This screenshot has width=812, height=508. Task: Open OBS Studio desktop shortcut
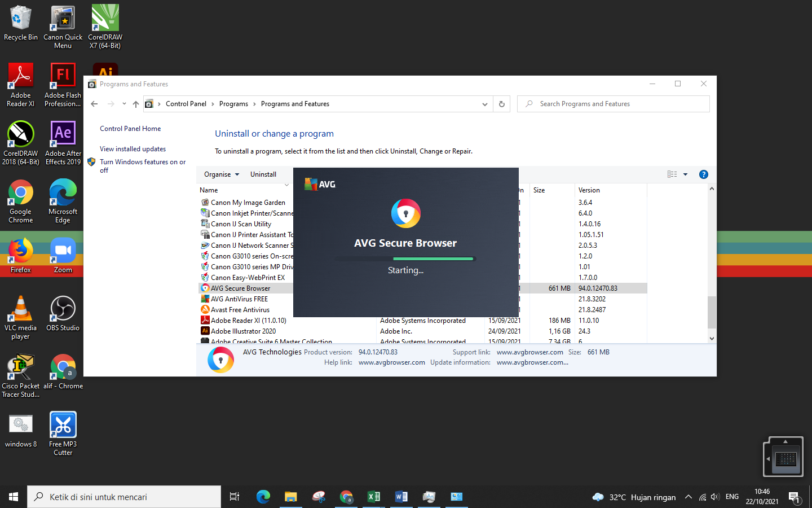(63, 313)
